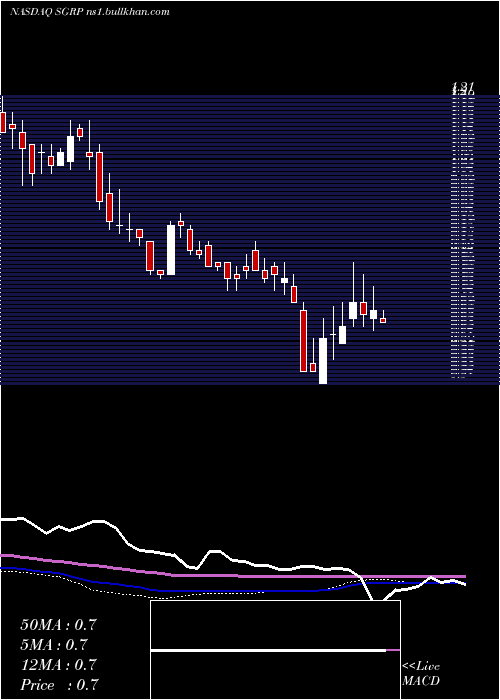The width and height of the screenshot is (500, 700).
Task: Click the <<Live MACD label
Action: (x=421, y=674)
